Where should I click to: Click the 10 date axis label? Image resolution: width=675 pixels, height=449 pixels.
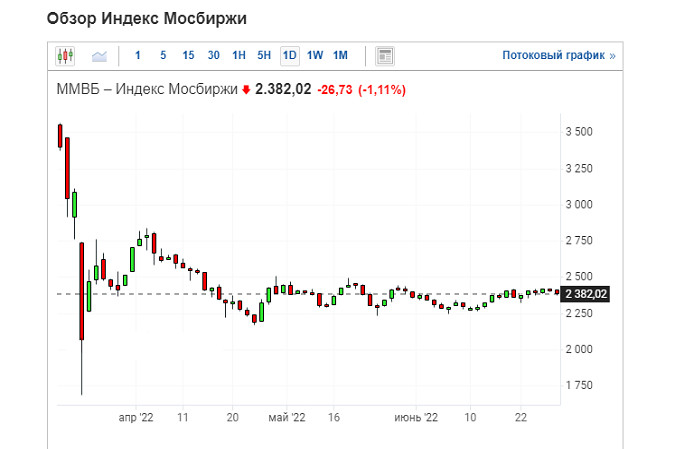click(x=470, y=418)
